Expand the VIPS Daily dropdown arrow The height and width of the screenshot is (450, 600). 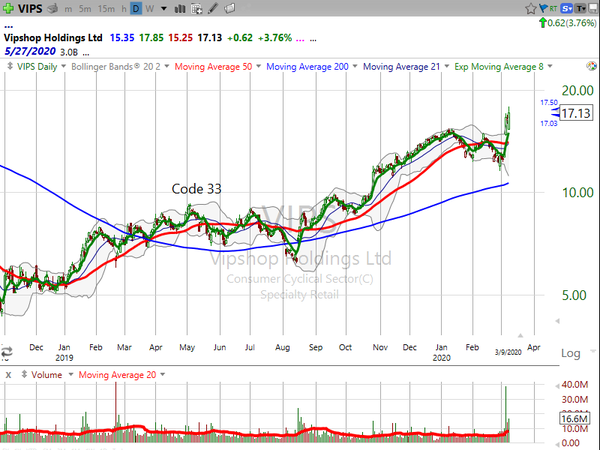[63, 66]
